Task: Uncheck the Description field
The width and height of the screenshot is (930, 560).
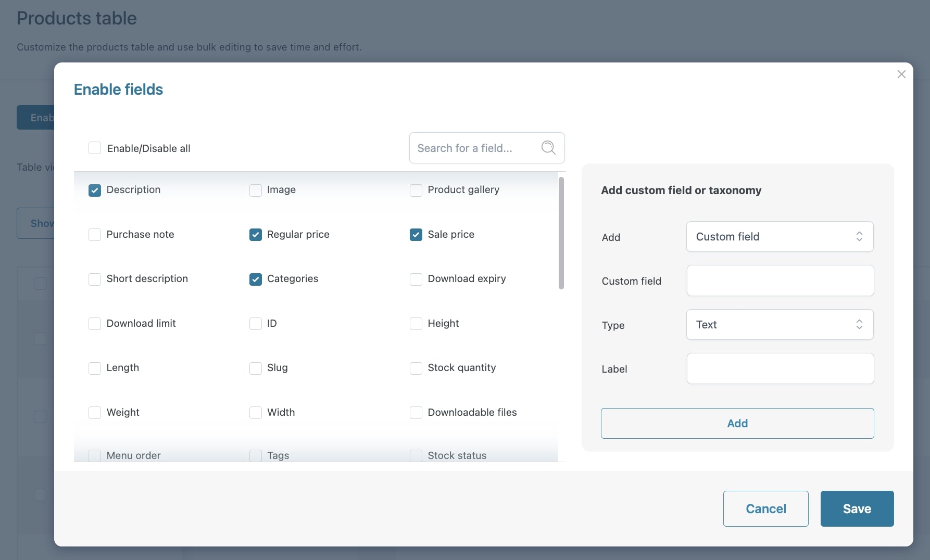Action: (95, 190)
